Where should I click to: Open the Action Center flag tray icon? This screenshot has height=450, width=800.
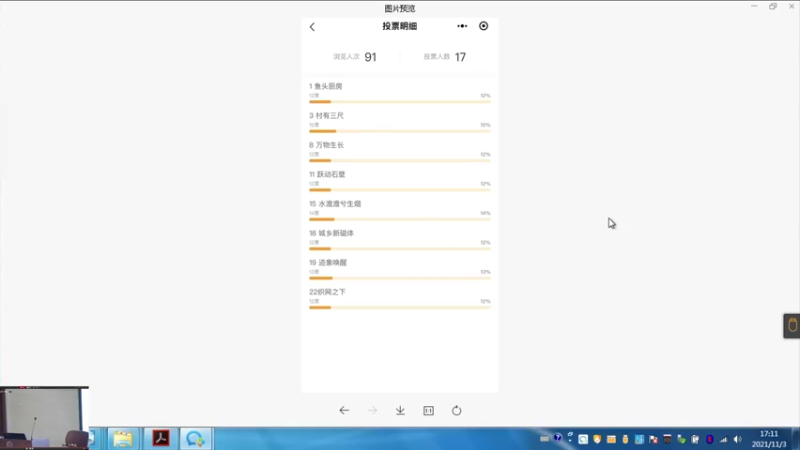point(654,439)
